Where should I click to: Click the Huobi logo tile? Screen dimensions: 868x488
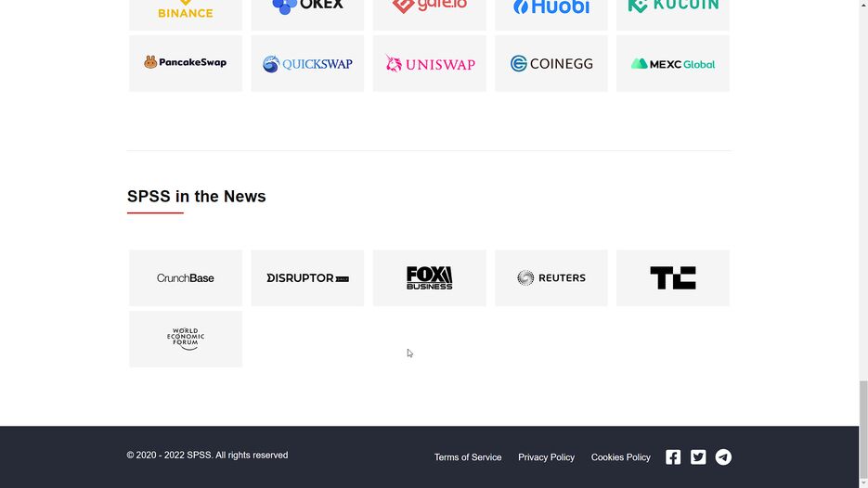[x=551, y=15]
